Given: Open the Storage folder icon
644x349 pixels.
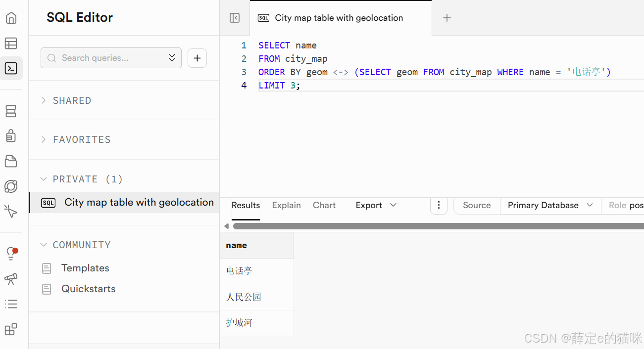Looking at the screenshot, I should click(11, 161).
